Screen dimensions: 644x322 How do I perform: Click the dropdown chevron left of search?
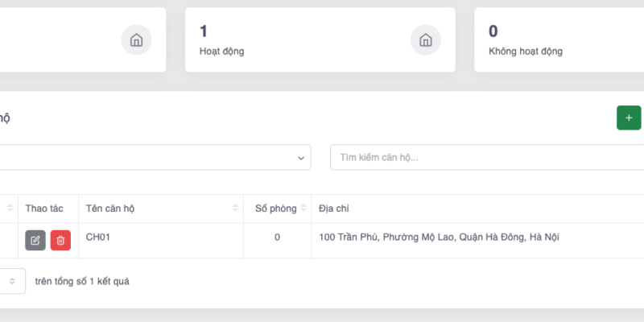click(x=302, y=158)
